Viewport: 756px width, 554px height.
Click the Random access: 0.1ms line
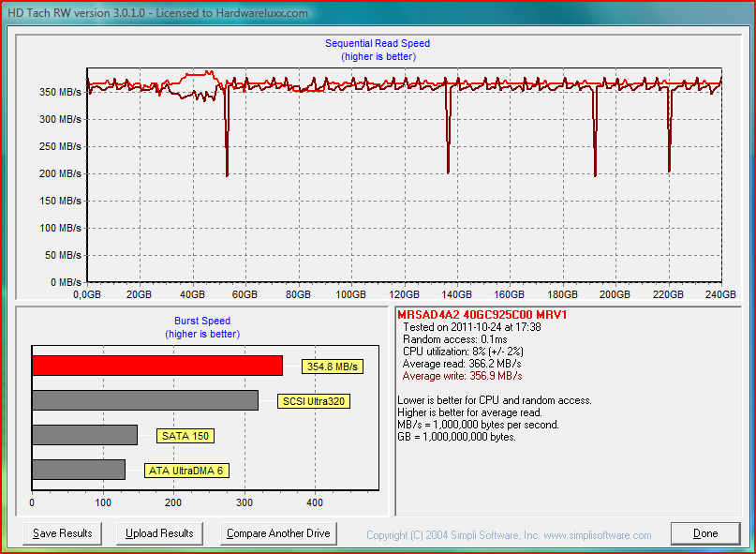pos(454,339)
